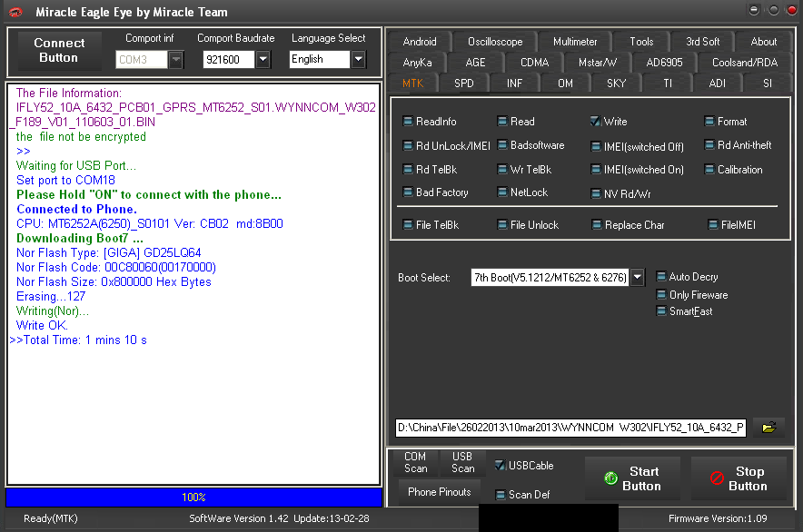Image resolution: width=803 pixels, height=532 pixels.
Task: Tick the Only Fireware checkbox
Action: 661,295
